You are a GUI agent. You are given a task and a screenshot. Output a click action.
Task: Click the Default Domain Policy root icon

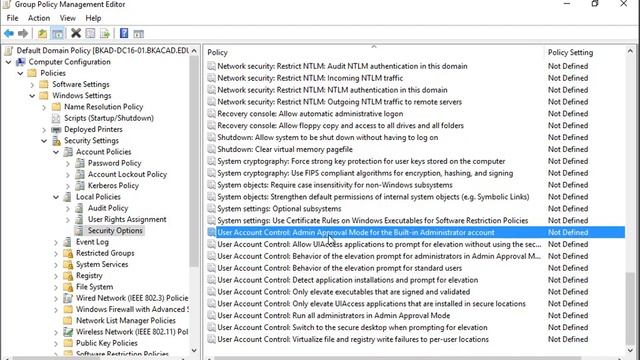coord(8,51)
